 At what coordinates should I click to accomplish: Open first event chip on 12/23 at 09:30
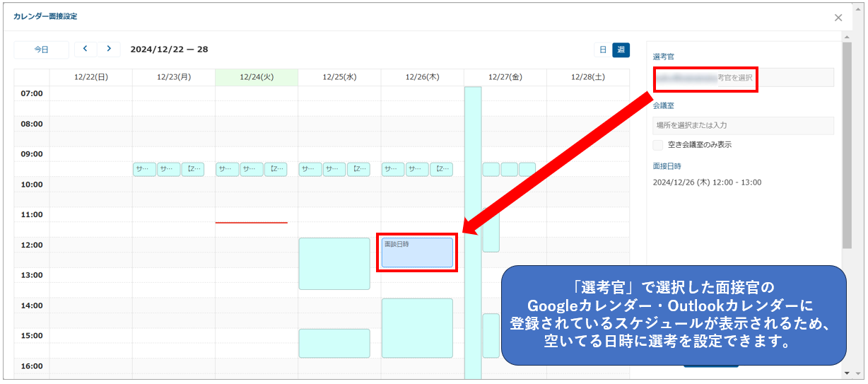(144, 170)
